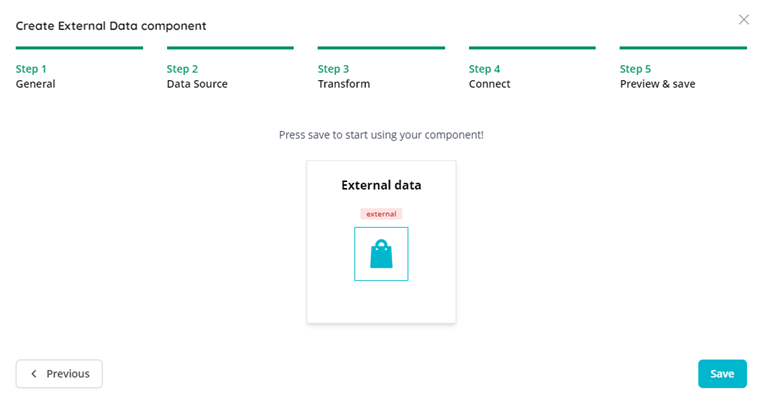Screen dimensions: 762x403
Task: Click the progress bar above Step 4
Action: coord(532,48)
